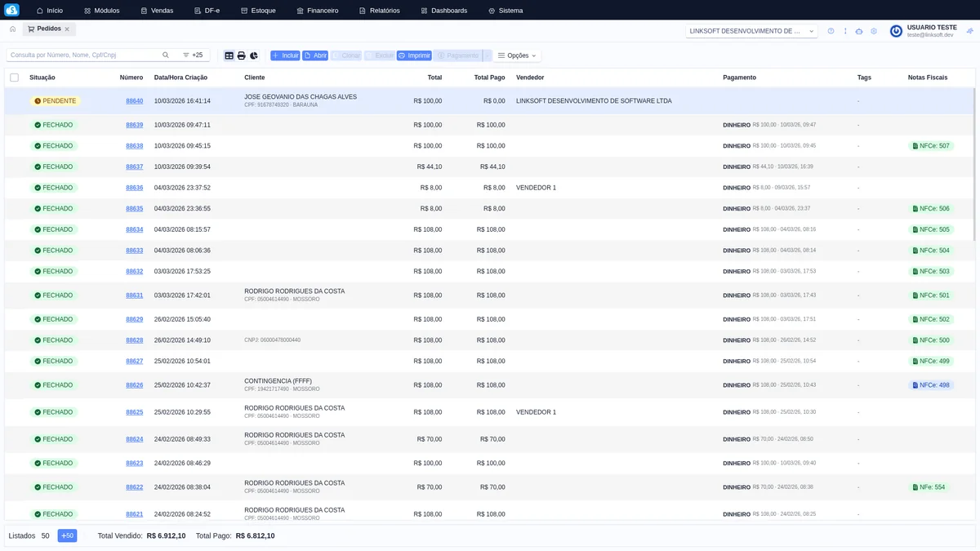
Task: Open the settings gear icon
Action: tap(874, 31)
